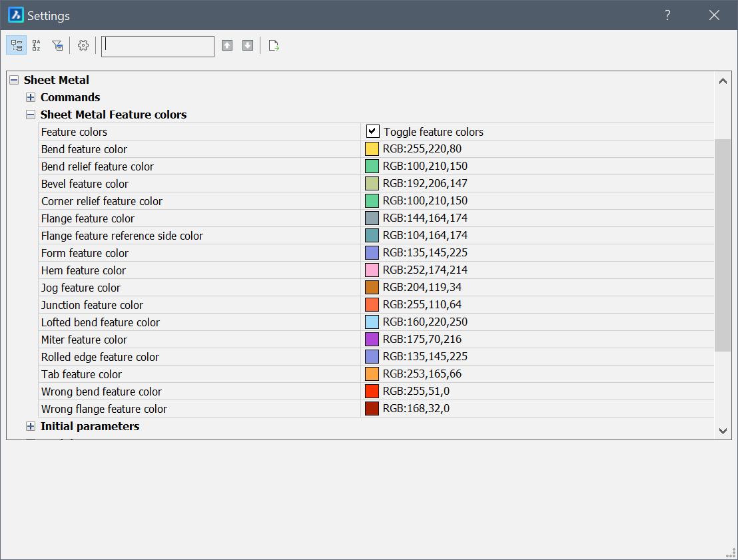The width and height of the screenshot is (738, 560).
Task: Click the Help question mark button
Action: (x=667, y=15)
